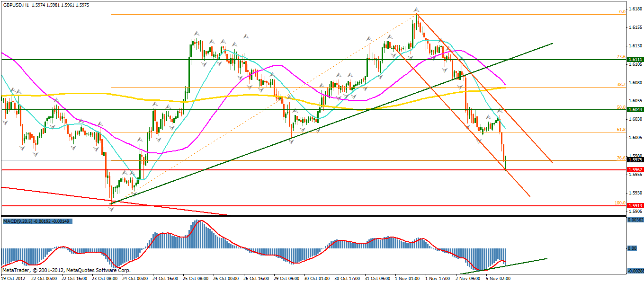Select the 61.8 Fibonacci level label

coord(621,129)
